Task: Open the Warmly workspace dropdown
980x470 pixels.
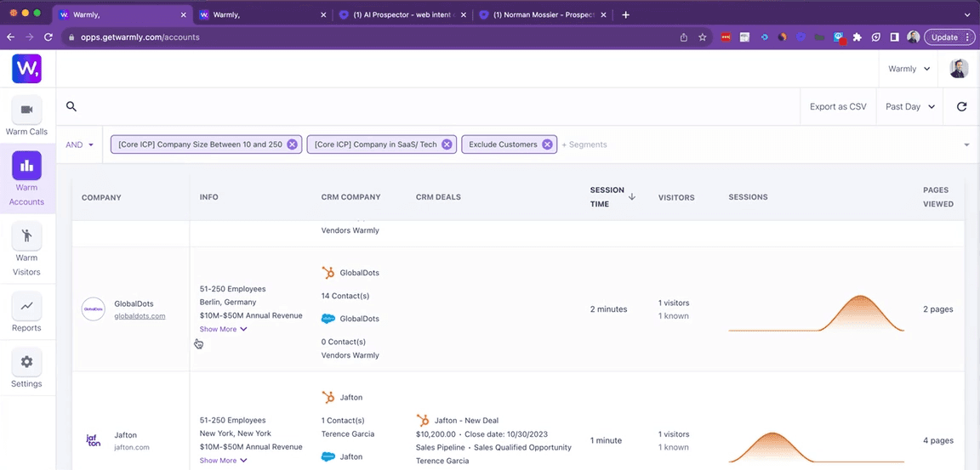Action: coord(909,69)
